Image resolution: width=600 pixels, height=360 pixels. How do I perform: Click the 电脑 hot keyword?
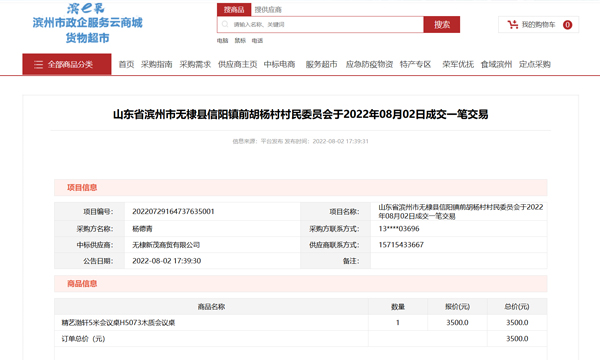222,41
